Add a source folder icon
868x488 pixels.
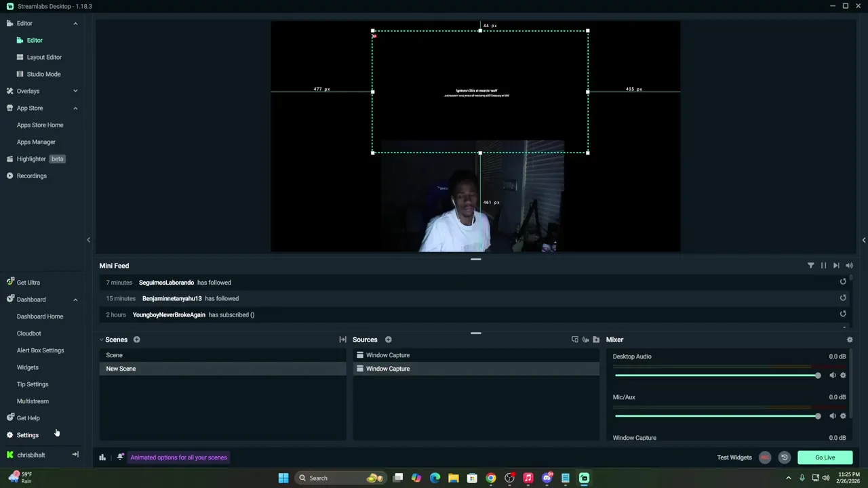tap(596, 340)
